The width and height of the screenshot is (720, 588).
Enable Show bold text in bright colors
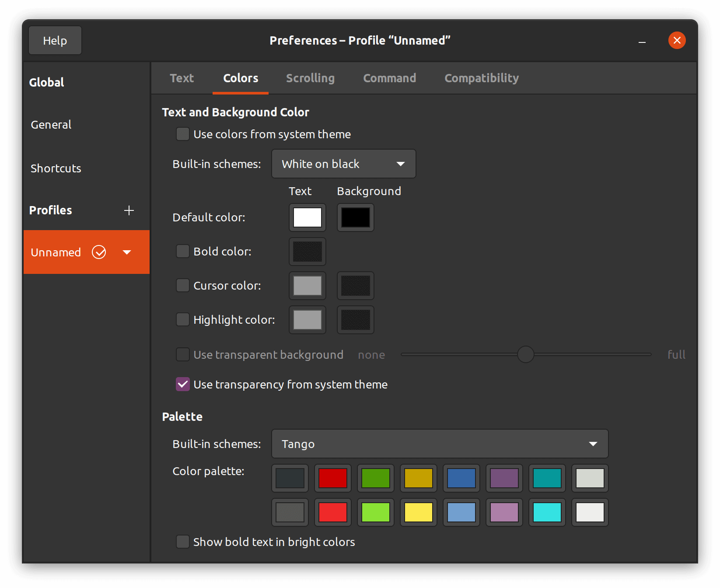182,542
